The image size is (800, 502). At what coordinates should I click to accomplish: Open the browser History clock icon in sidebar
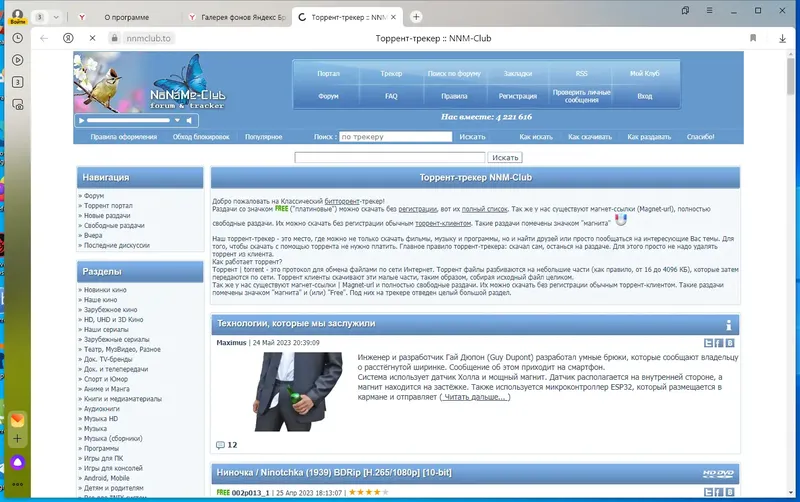[x=17, y=38]
